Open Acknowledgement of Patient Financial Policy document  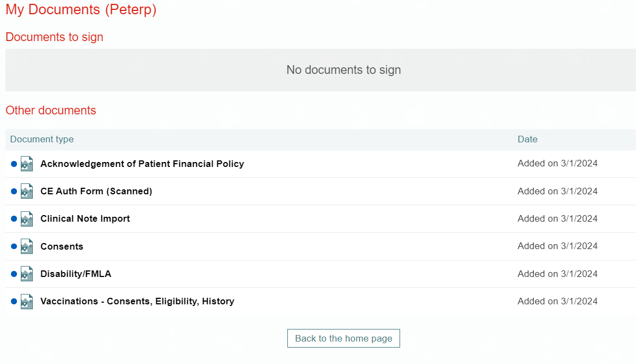pyautogui.click(x=142, y=164)
